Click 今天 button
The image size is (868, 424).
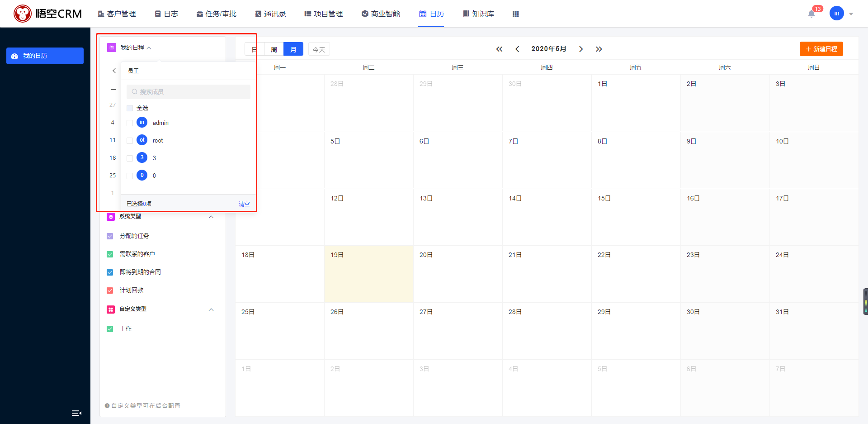pos(319,49)
